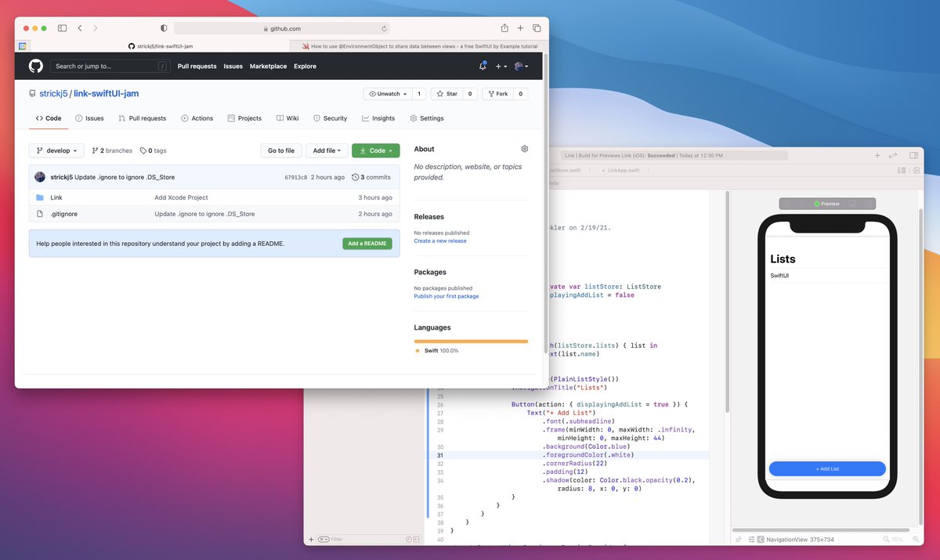Screen dimensions: 940x560
Task: Open a new Safari tab with plus
Action: (521, 28)
